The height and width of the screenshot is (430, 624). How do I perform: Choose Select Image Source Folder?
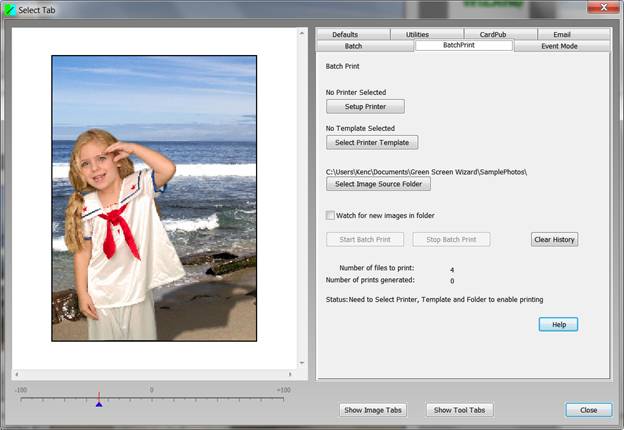tap(378, 184)
